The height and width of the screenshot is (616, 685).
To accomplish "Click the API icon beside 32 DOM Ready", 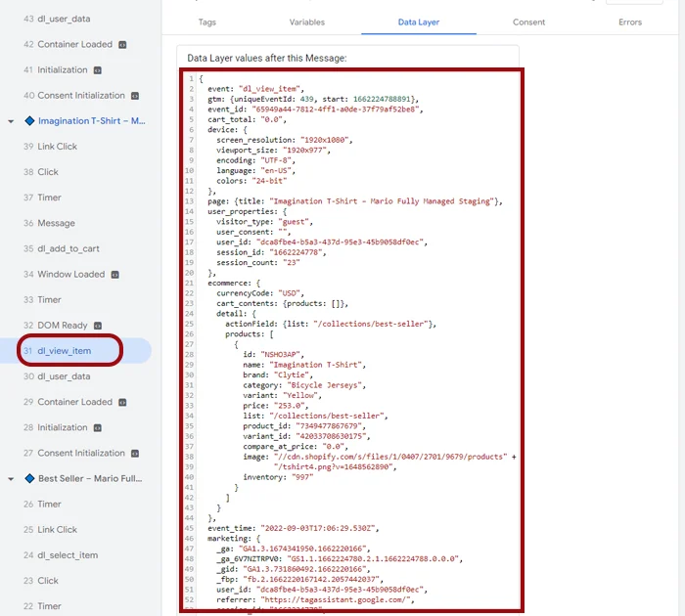I will [x=98, y=326].
